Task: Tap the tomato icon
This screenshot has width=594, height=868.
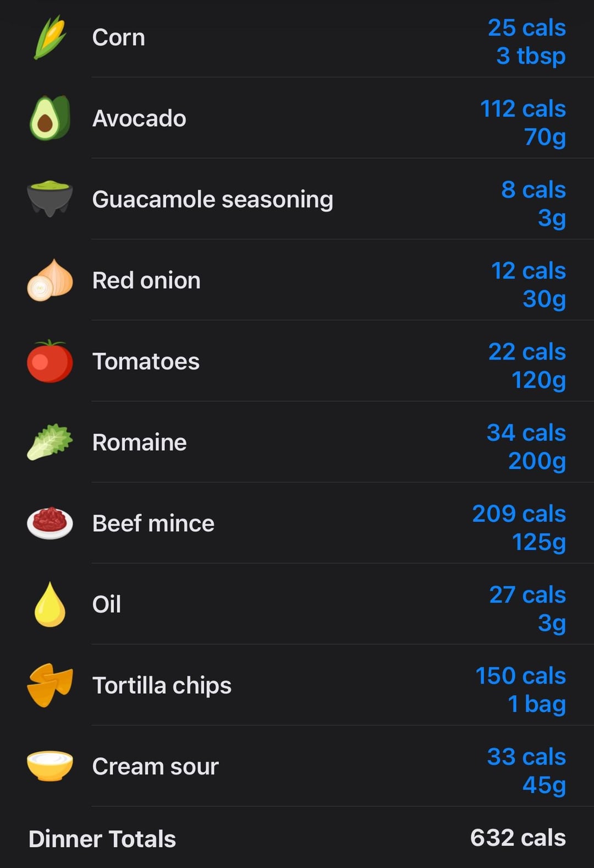Action: [50, 361]
